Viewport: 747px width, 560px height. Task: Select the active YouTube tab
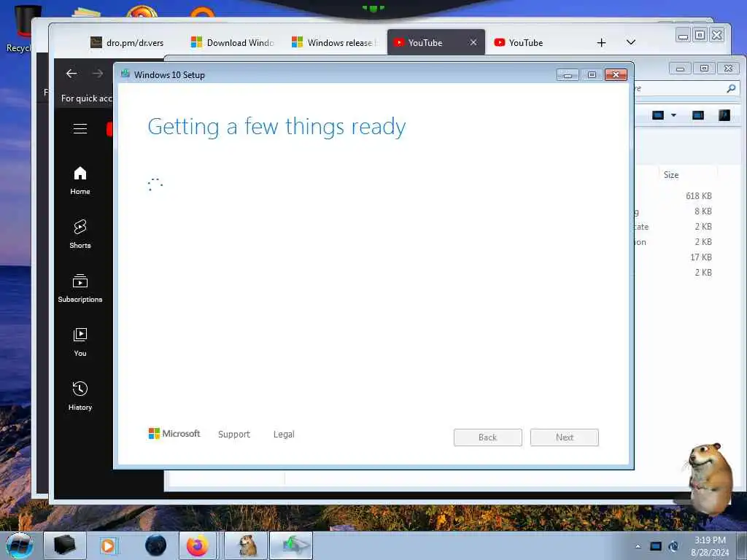[x=425, y=43]
